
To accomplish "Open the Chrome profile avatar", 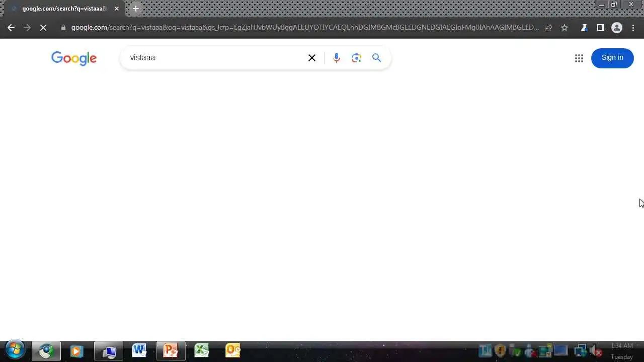I will pos(617,28).
